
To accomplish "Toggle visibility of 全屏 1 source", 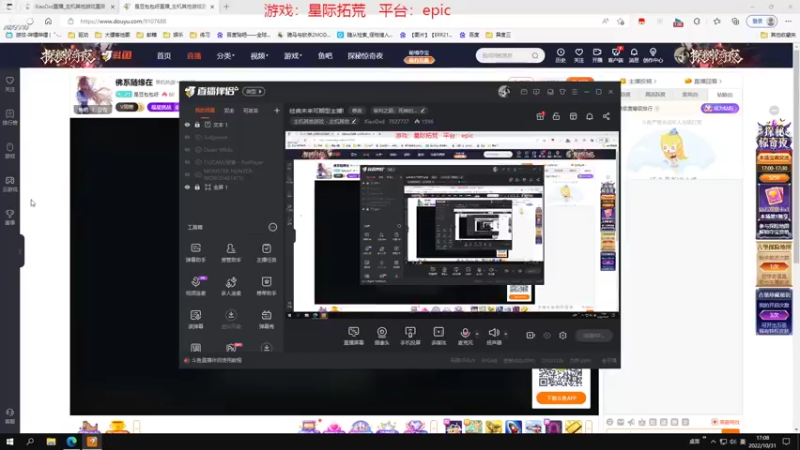I will click(x=187, y=187).
